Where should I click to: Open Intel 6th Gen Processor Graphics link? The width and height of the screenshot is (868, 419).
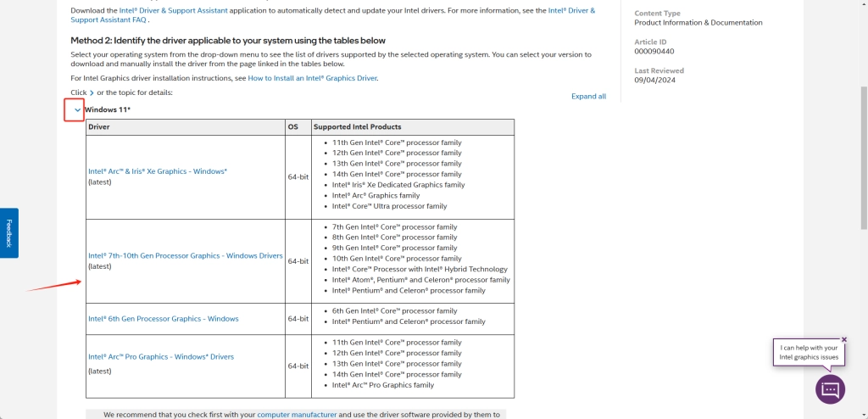tap(164, 319)
